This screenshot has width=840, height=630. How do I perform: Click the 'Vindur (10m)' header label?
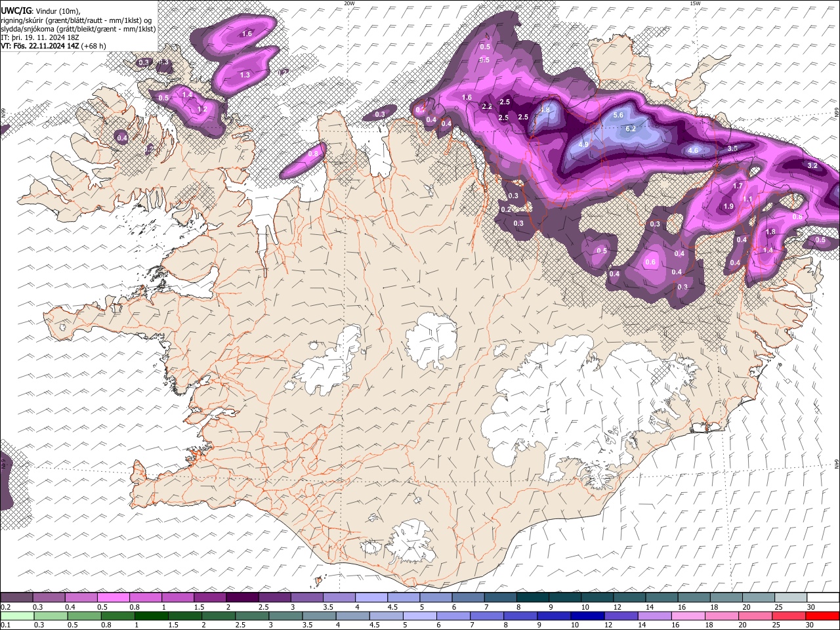57,10
